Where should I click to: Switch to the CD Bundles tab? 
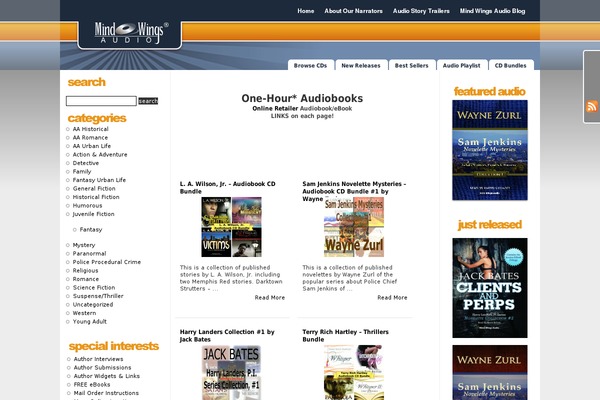[x=510, y=65]
